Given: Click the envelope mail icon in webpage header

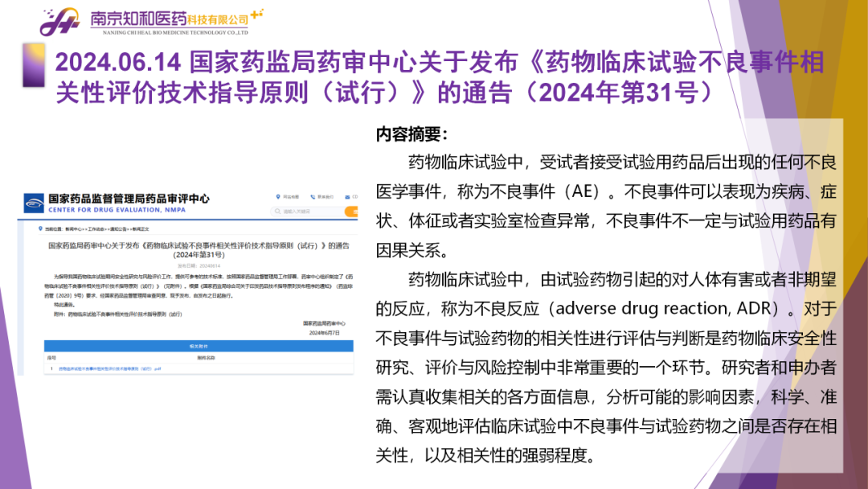Looking at the screenshot, I should [346, 196].
